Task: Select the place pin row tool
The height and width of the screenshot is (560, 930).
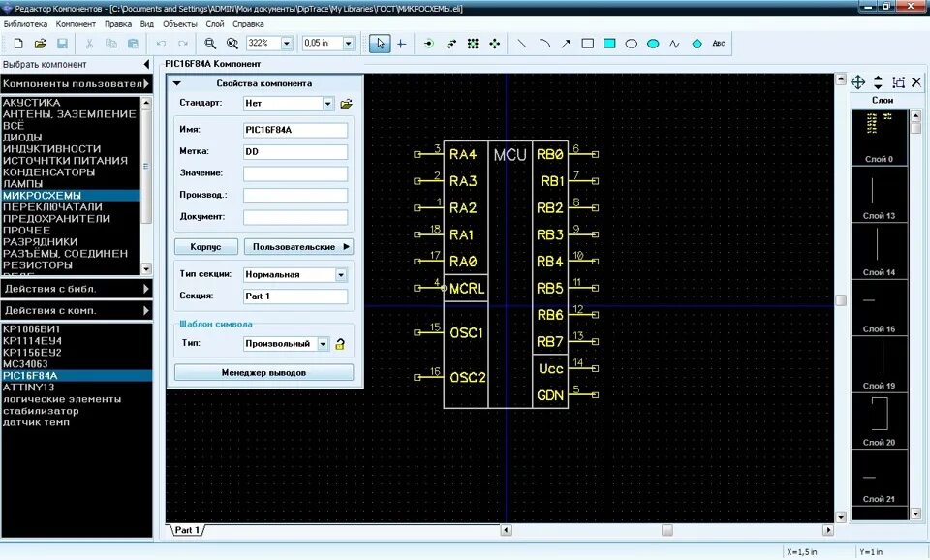Action: pos(450,44)
